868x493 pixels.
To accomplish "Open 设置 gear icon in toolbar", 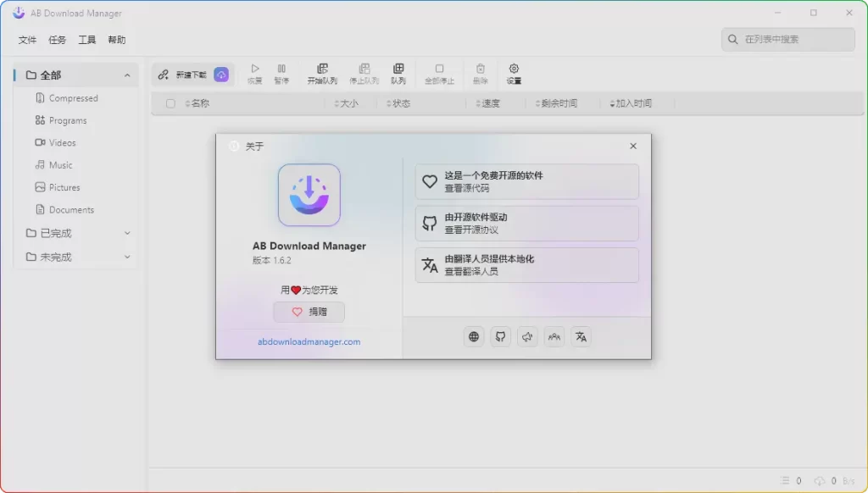I will pyautogui.click(x=514, y=69).
